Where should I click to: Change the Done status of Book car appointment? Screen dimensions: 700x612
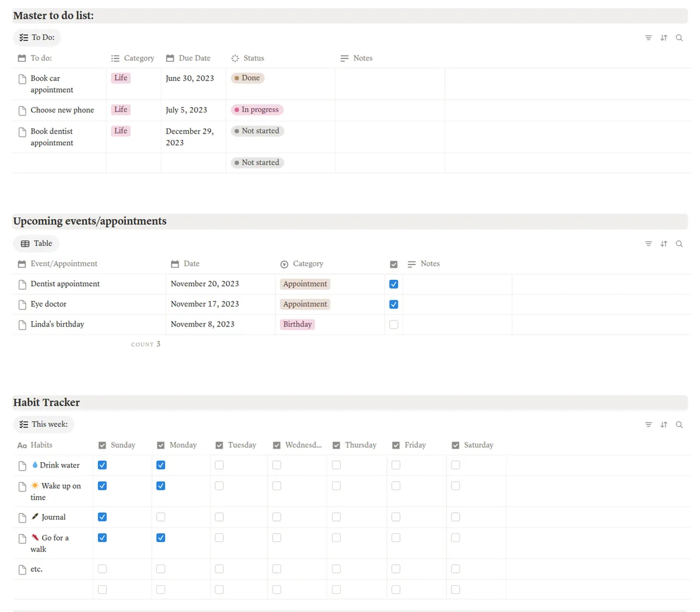(x=248, y=78)
